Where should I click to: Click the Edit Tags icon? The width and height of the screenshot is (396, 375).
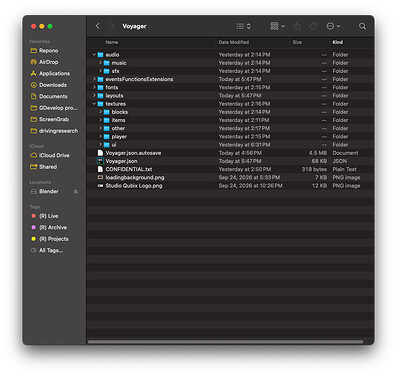[313, 26]
